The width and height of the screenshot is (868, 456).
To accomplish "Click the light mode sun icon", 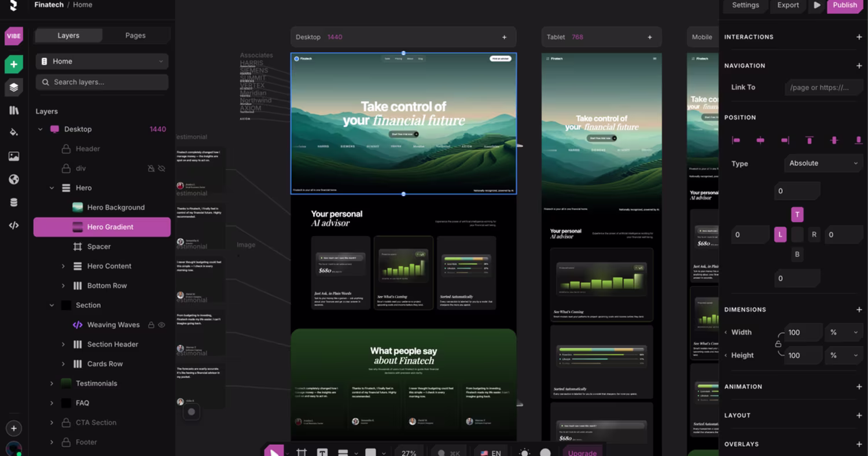I will point(524,453).
